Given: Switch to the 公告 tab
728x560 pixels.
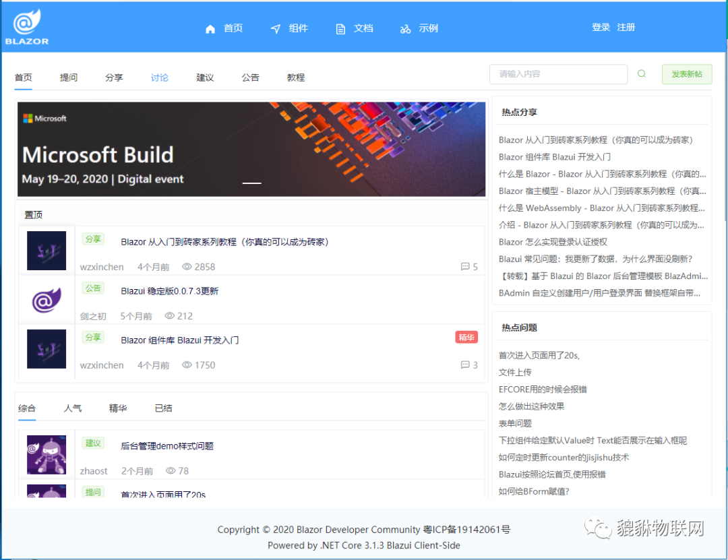Looking at the screenshot, I should tap(251, 77).
